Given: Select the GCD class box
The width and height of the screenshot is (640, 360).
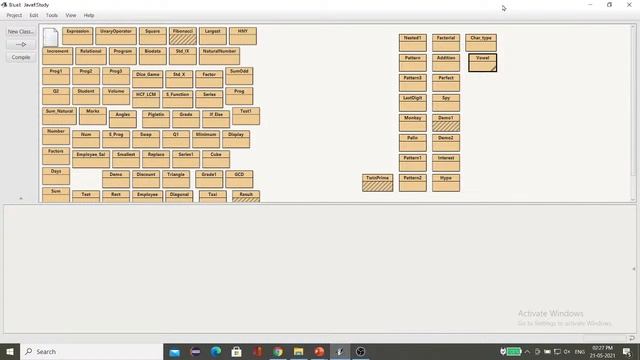Looking at the screenshot, I should 239,179.
